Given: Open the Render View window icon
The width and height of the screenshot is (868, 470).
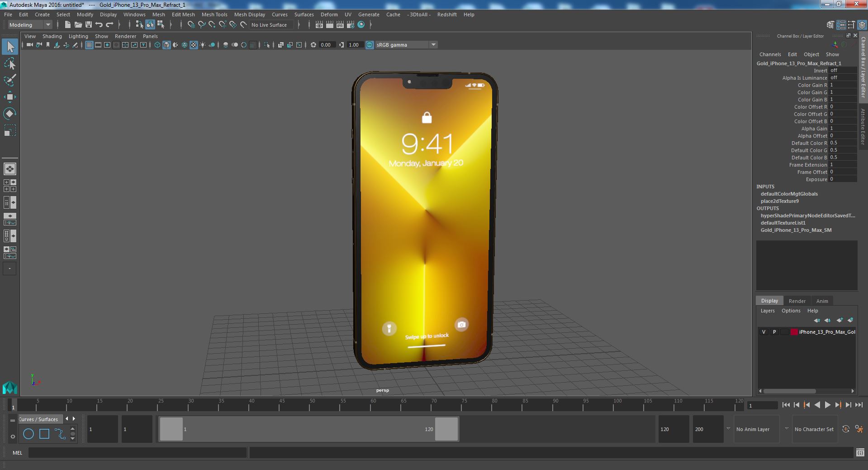Looking at the screenshot, I should click(x=319, y=25).
